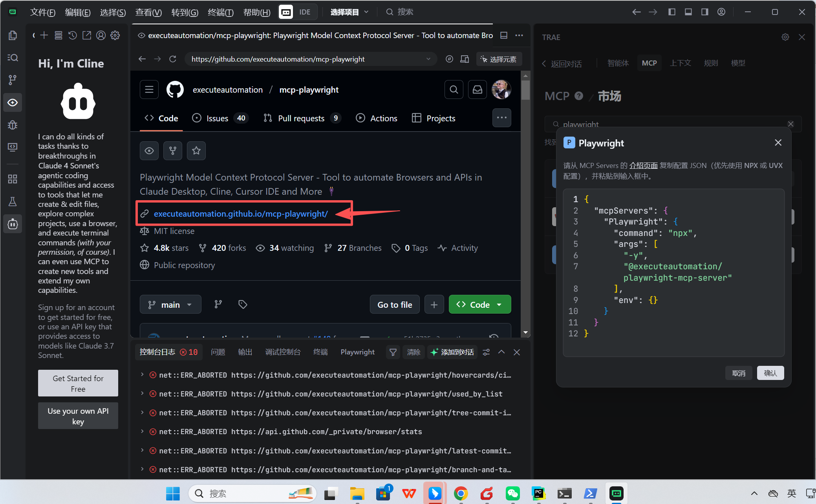
Task: Reload the embedded browser page
Action: point(173,59)
